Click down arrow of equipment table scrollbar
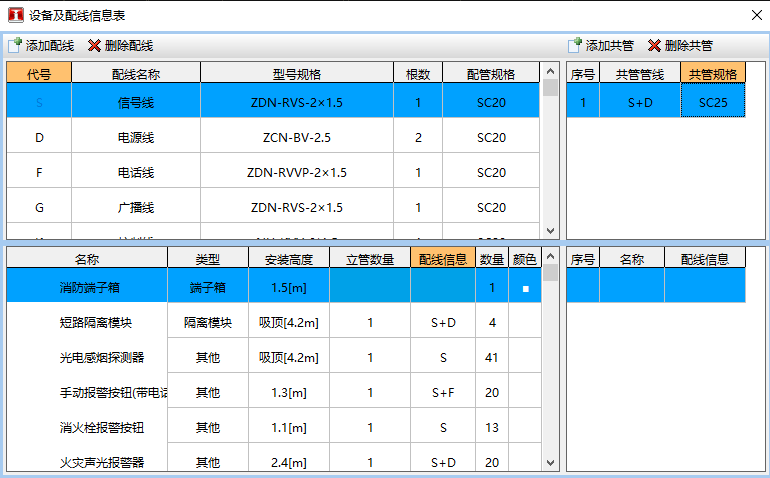770x478 pixels. (x=550, y=463)
